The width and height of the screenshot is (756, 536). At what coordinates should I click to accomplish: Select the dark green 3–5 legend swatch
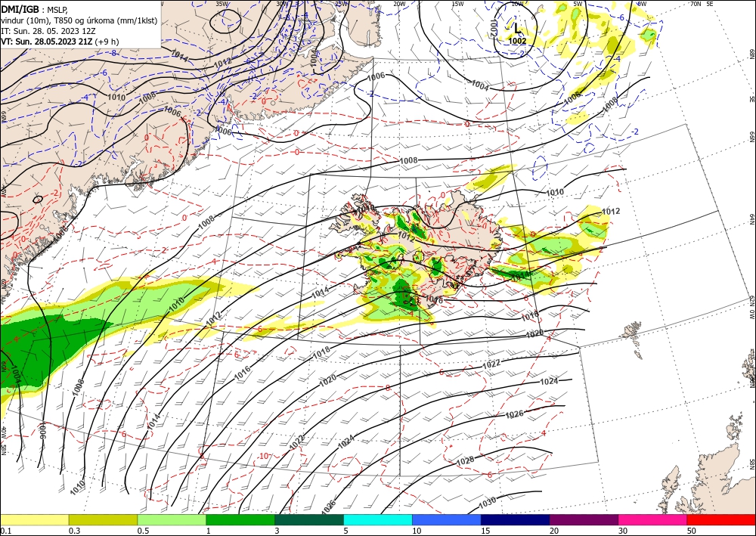coord(309,519)
